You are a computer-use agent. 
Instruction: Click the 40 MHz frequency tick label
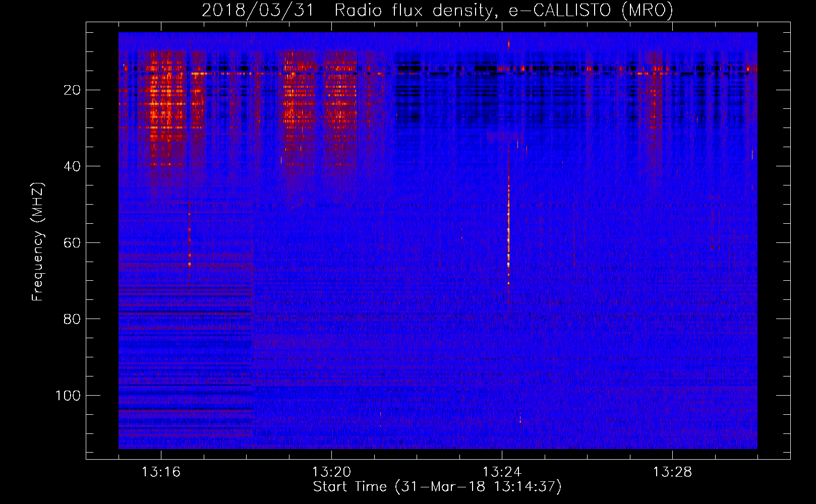pyautogui.click(x=73, y=166)
